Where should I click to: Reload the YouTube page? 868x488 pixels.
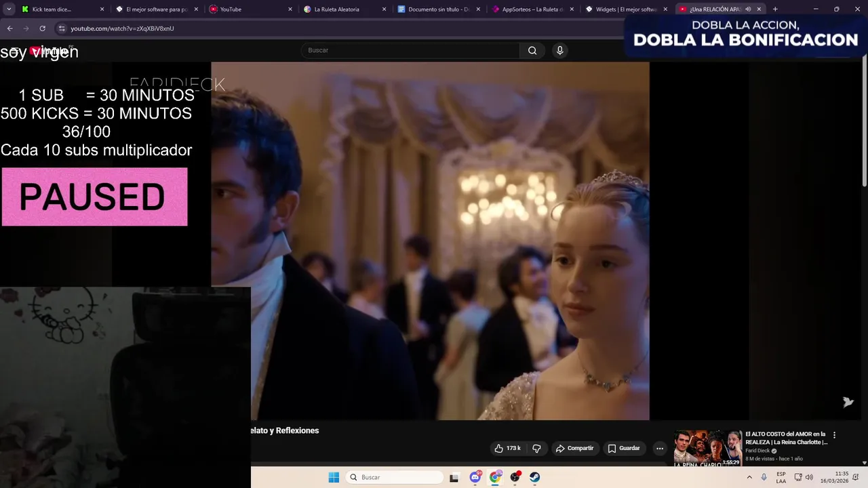[42, 28]
